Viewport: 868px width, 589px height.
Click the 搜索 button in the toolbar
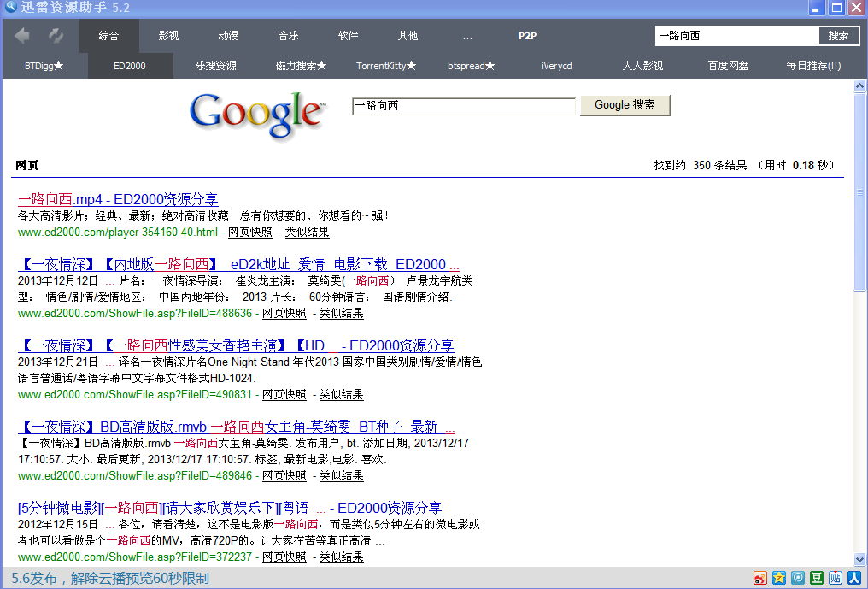tap(838, 35)
